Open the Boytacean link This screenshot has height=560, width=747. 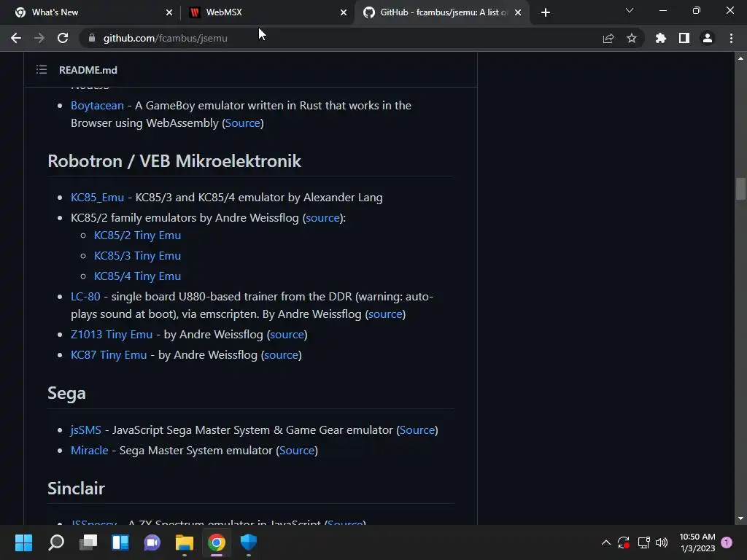(97, 105)
